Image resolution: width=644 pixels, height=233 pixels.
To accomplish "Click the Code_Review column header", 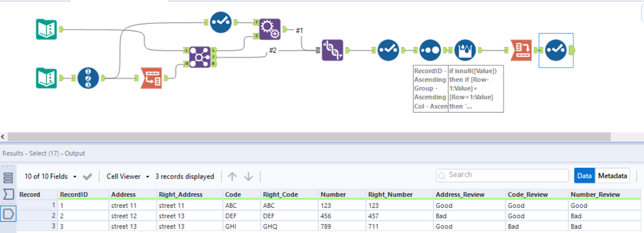I will coord(537,194).
